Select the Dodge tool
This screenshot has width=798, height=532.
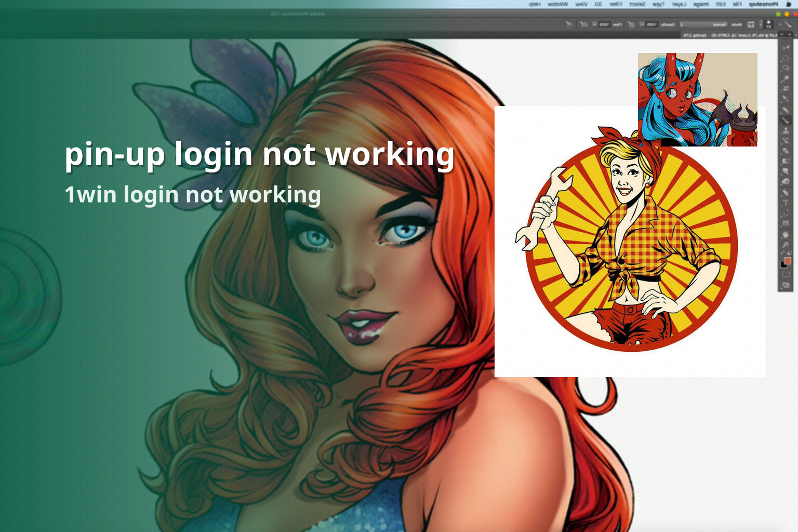point(786,182)
